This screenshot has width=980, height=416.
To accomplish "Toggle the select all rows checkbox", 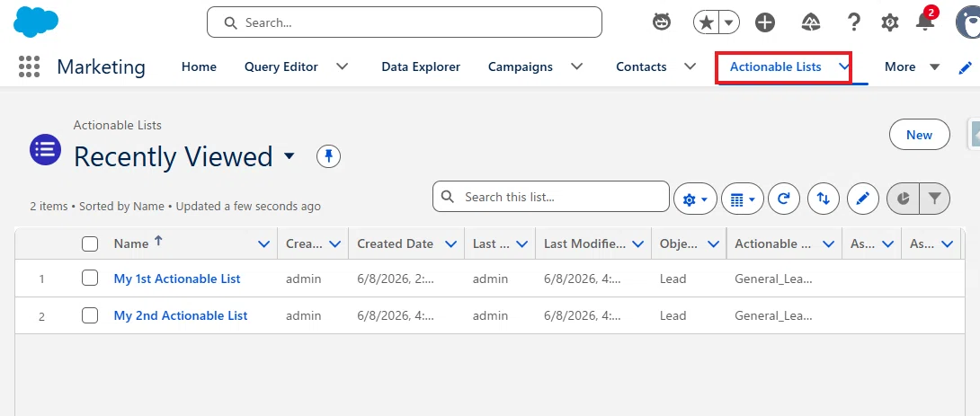I will (x=90, y=244).
